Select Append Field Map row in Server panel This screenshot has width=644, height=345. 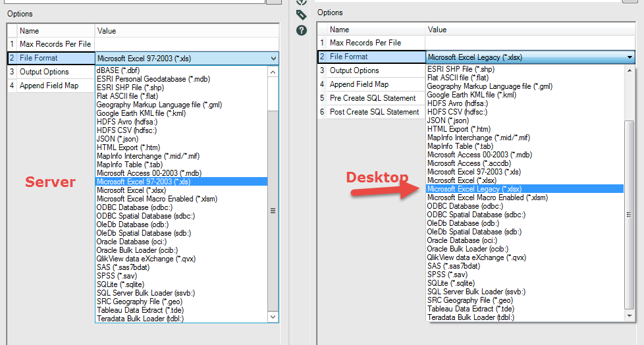(x=51, y=86)
